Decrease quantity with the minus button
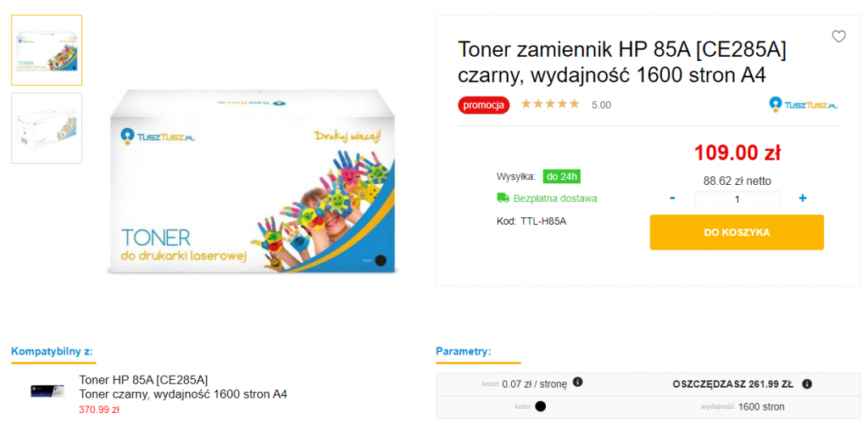This screenshot has width=868, height=430. point(672,198)
